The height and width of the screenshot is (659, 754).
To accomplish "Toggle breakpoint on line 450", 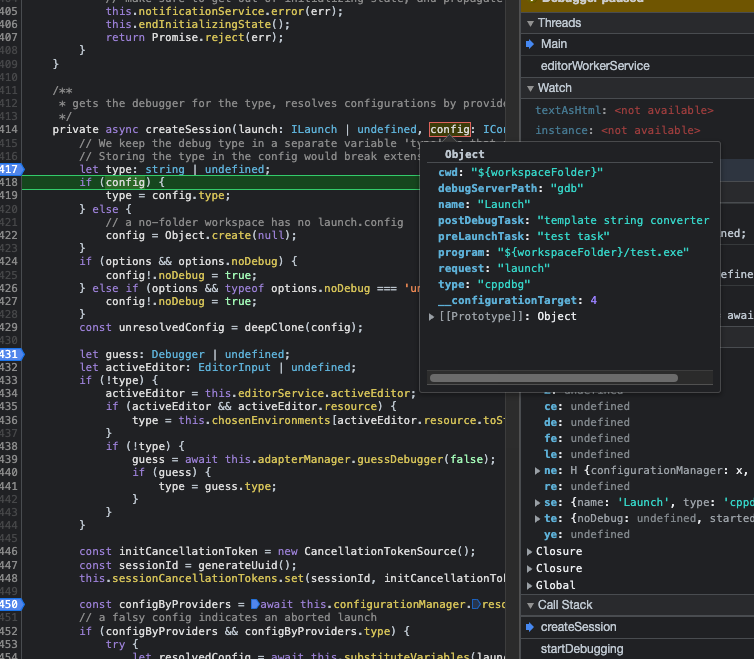I will (x=11, y=604).
